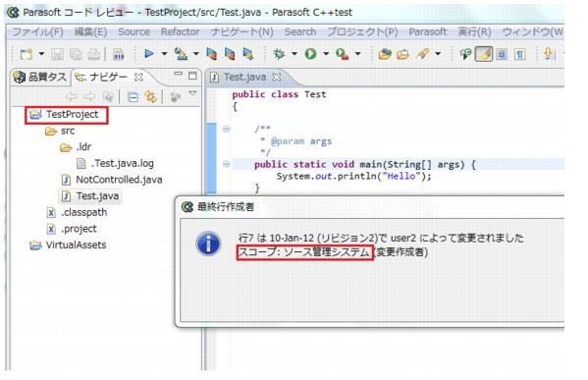Click the Back arrow in Navigator toolbar
Screen dimensions: 588x380
72,97
